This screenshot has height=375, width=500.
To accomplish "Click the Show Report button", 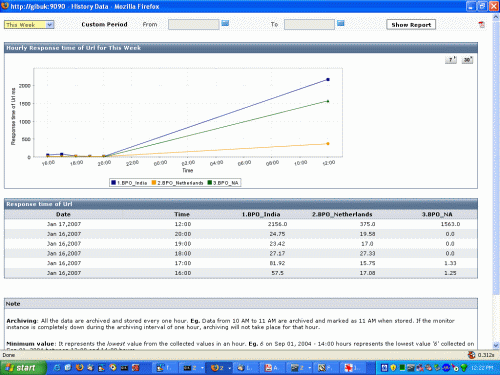I will coord(411,25).
